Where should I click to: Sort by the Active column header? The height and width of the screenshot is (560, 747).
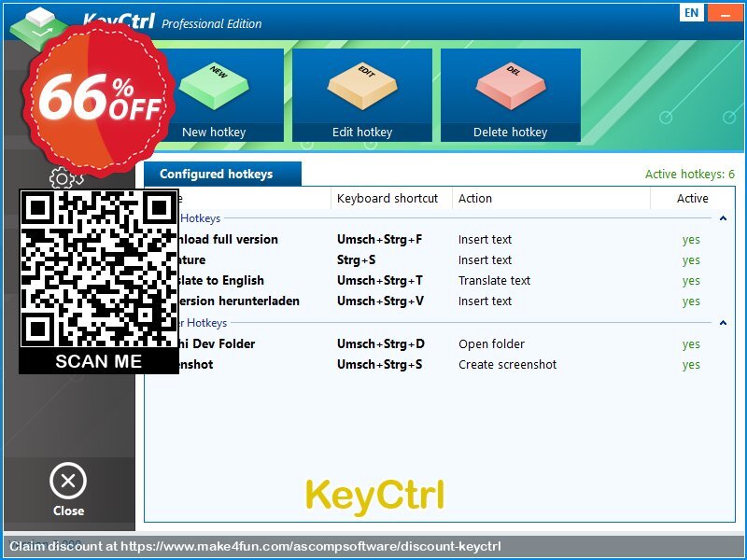pos(692,198)
